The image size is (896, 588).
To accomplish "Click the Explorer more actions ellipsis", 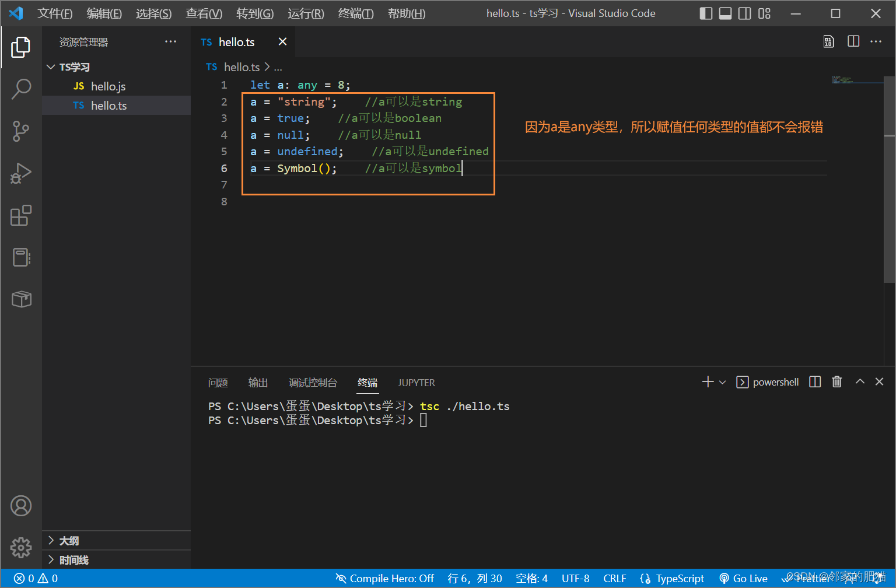I will 170,41.
